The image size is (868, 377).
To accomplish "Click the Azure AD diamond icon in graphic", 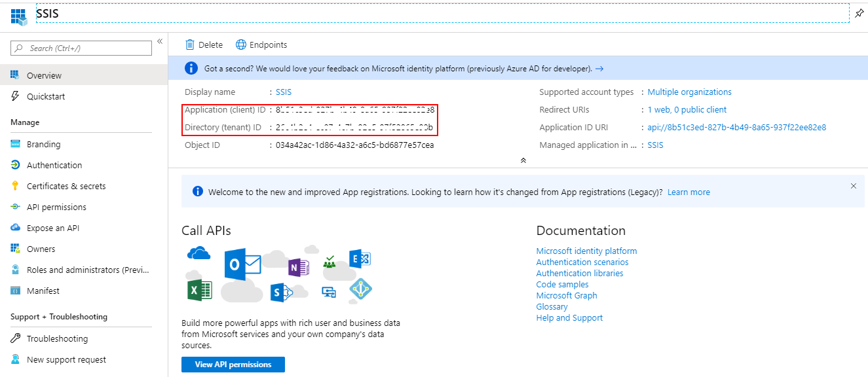I will 361,290.
